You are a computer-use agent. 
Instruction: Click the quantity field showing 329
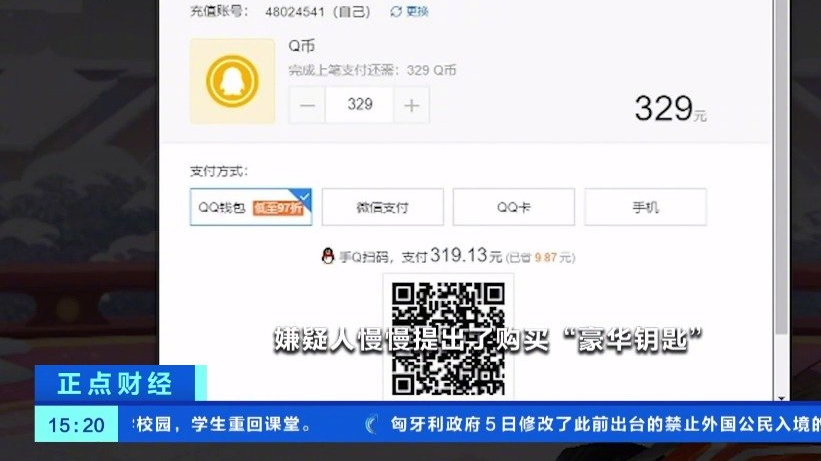pos(360,105)
